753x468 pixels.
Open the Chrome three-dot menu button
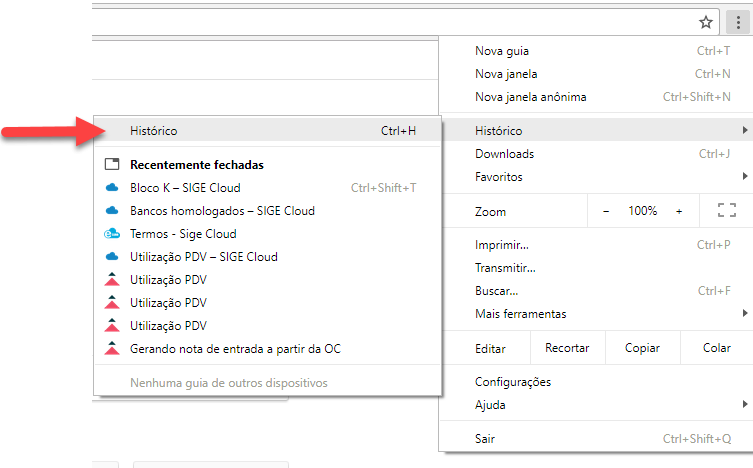738,22
